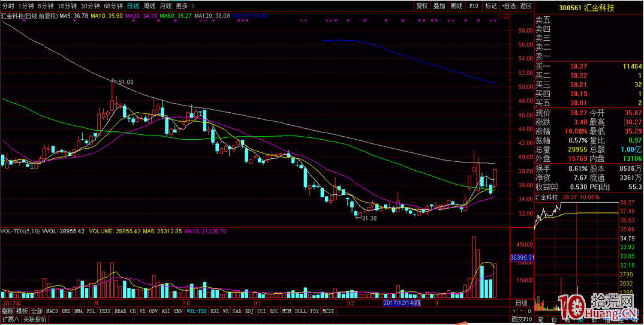Select the MACD indicator
The height and width of the screenshot is (325, 644).
pyautogui.click(x=52, y=311)
